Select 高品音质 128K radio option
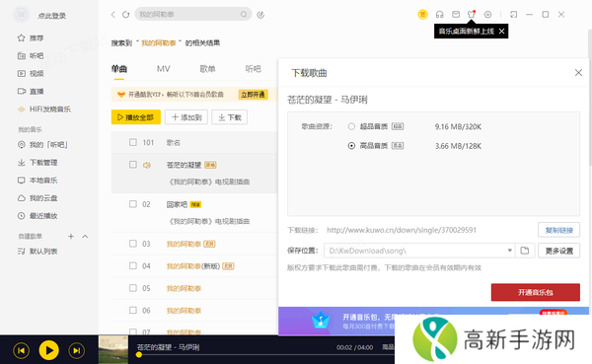The height and width of the screenshot is (364, 592). (x=351, y=146)
